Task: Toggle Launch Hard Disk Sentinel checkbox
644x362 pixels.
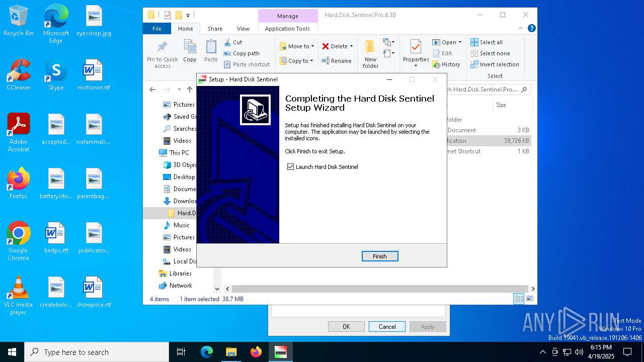Action: click(x=290, y=167)
